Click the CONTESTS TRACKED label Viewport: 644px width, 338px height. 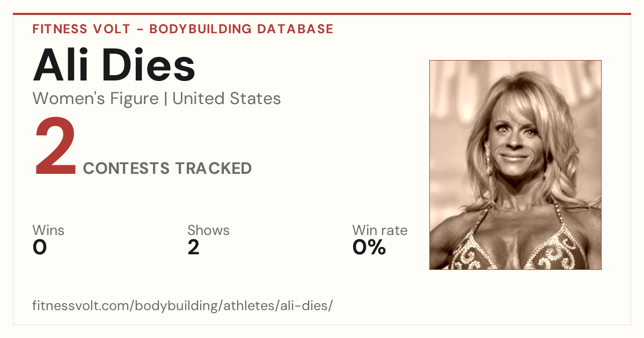[167, 168]
